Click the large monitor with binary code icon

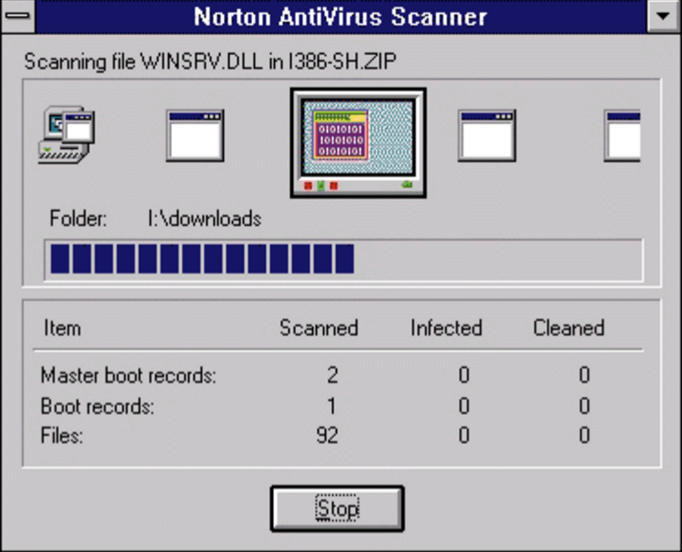coord(358,143)
